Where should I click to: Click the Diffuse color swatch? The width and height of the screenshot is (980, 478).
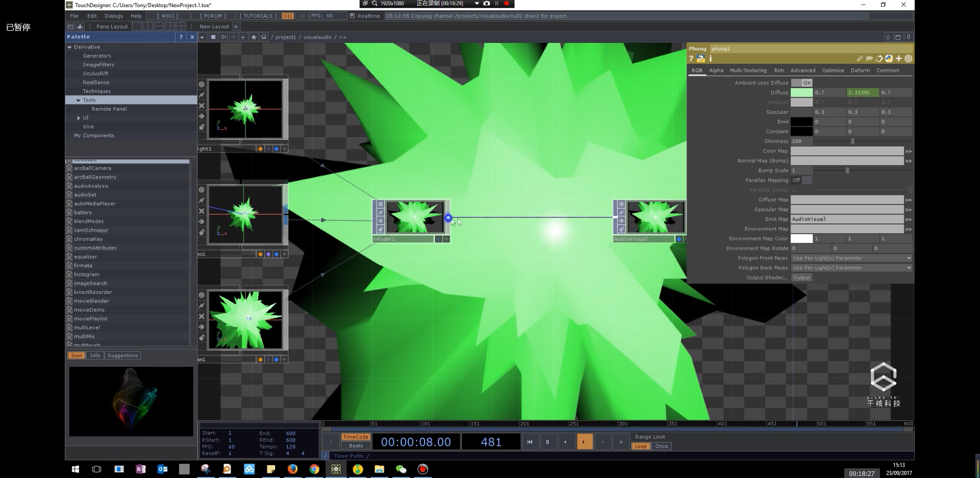coord(801,92)
